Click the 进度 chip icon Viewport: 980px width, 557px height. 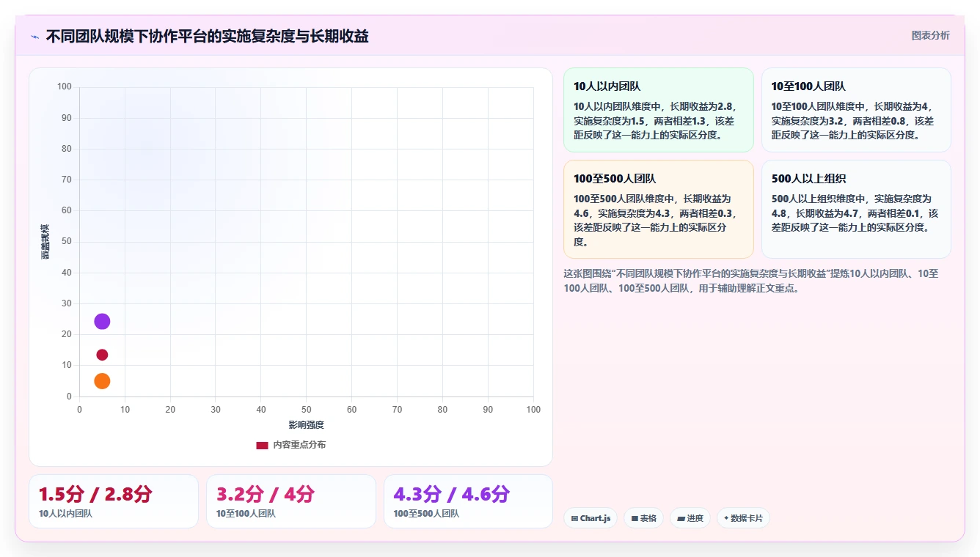(x=681, y=518)
